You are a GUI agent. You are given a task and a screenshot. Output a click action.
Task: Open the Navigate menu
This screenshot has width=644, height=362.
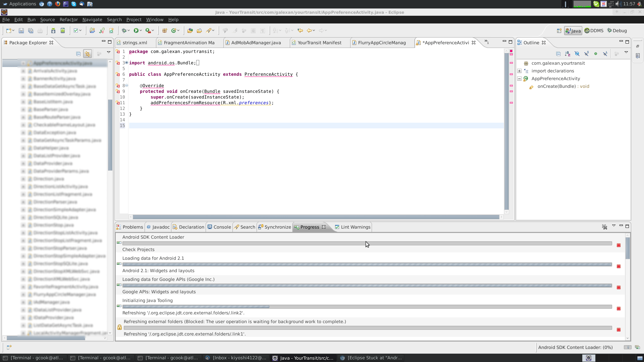pyautogui.click(x=92, y=20)
